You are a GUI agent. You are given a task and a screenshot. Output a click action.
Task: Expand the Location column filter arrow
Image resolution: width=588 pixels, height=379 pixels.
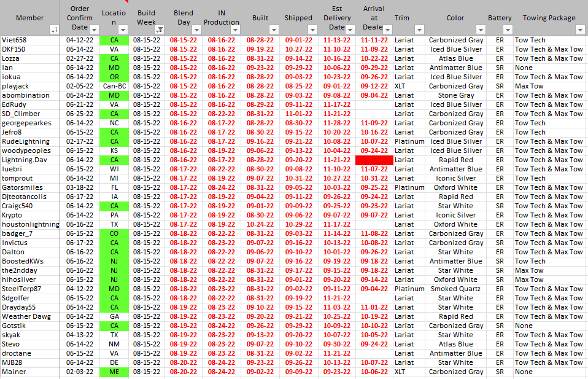click(x=122, y=29)
